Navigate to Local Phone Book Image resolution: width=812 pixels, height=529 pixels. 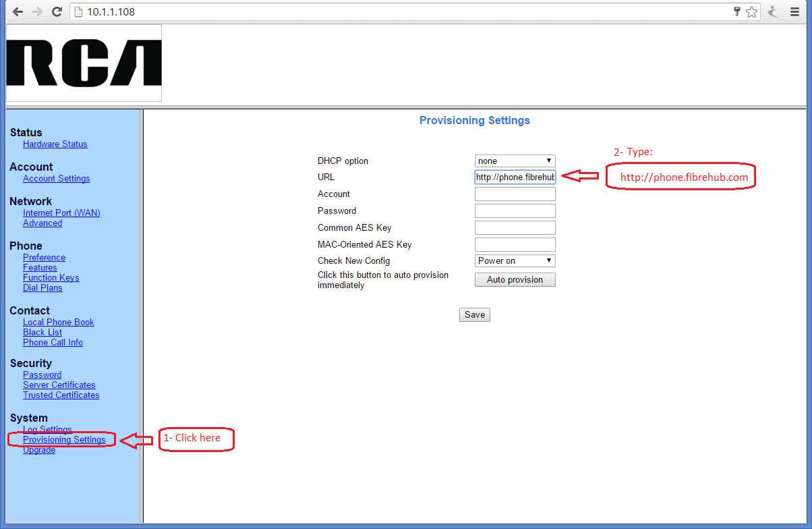click(58, 322)
